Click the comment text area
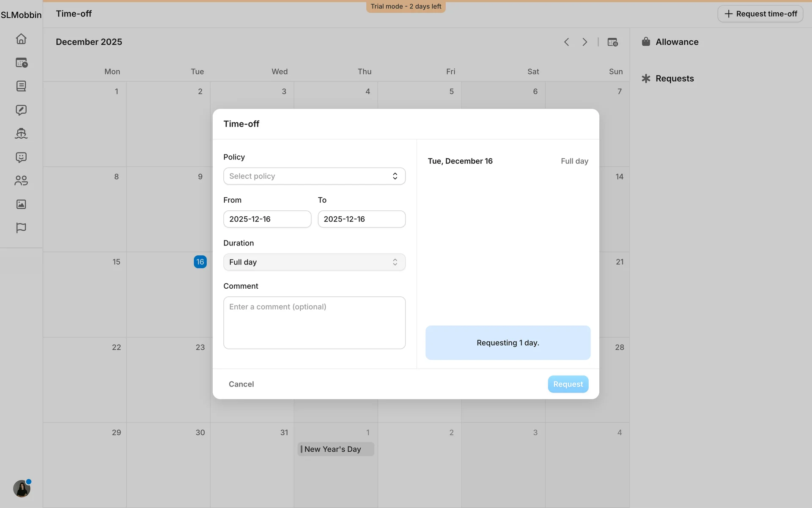 [314, 323]
